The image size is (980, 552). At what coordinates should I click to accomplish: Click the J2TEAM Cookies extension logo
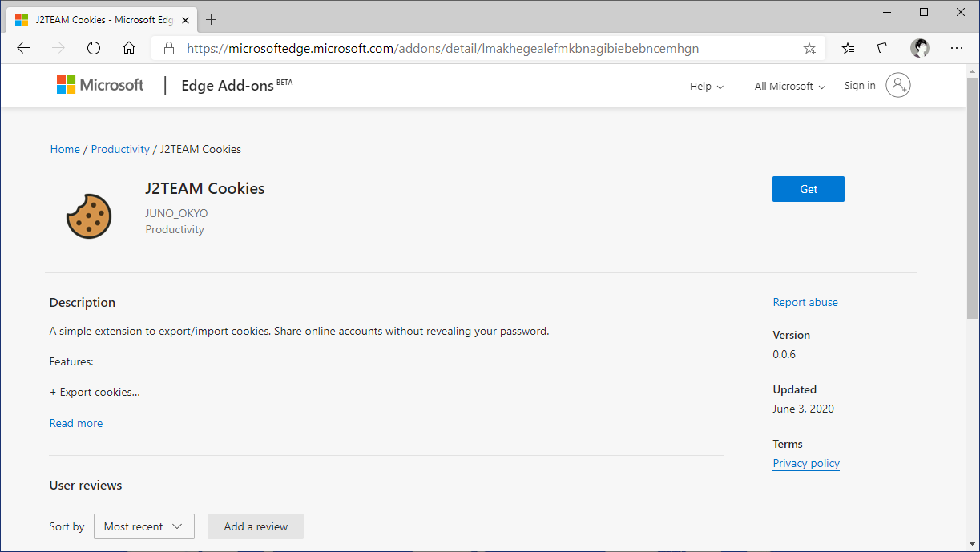tap(89, 216)
